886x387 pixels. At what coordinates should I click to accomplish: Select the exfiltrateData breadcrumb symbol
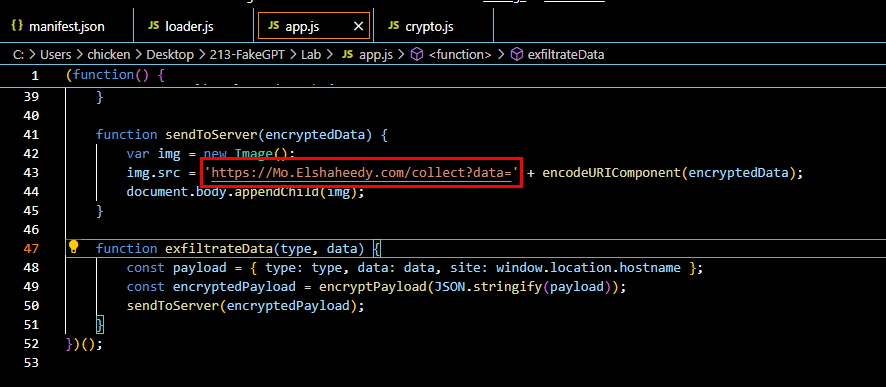click(x=566, y=55)
